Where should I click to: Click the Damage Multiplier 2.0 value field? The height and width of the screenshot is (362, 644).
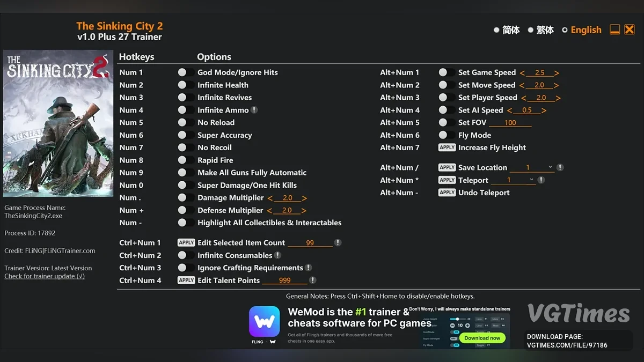[287, 198]
